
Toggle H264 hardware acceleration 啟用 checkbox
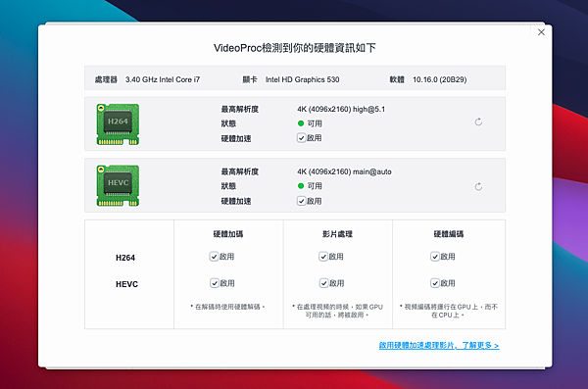point(301,138)
